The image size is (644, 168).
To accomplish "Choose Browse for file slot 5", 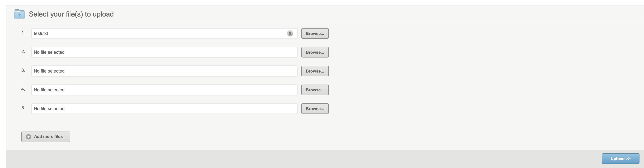I will [x=315, y=108].
